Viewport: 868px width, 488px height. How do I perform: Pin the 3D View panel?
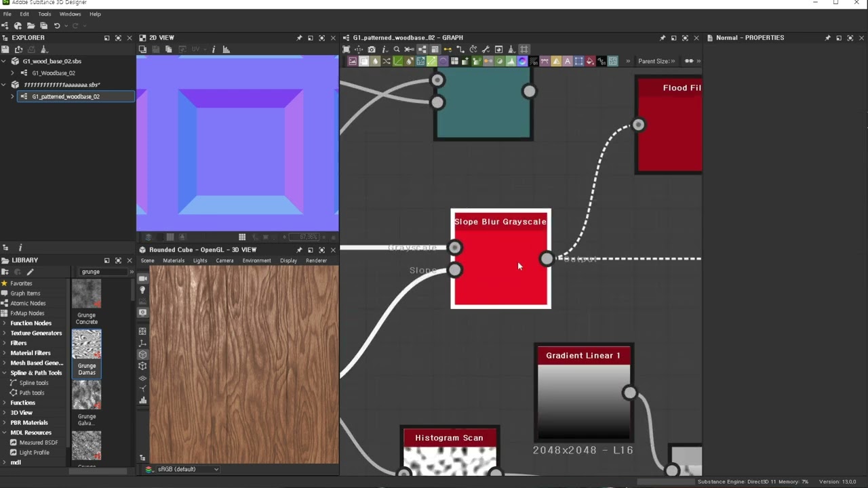click(x=299, y=250)
